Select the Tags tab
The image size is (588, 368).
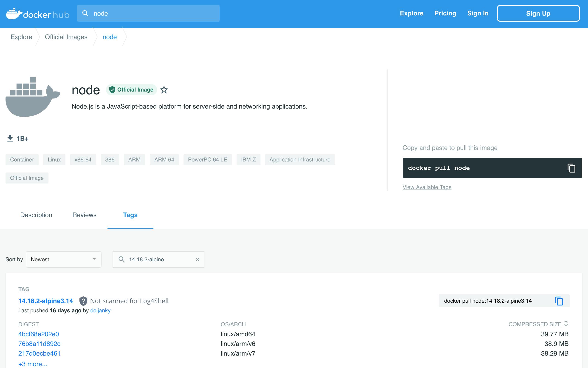(x=130, y=215)
